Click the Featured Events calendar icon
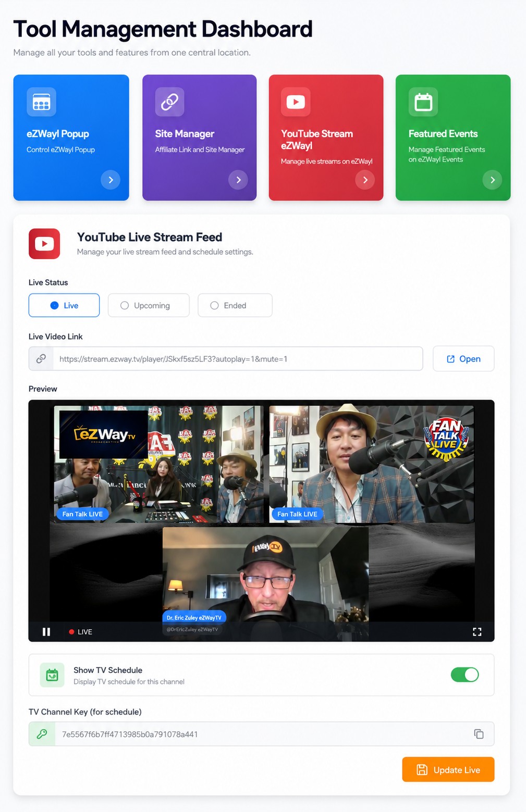Screen dimensions: 526x812 click(x=423, y=102)
